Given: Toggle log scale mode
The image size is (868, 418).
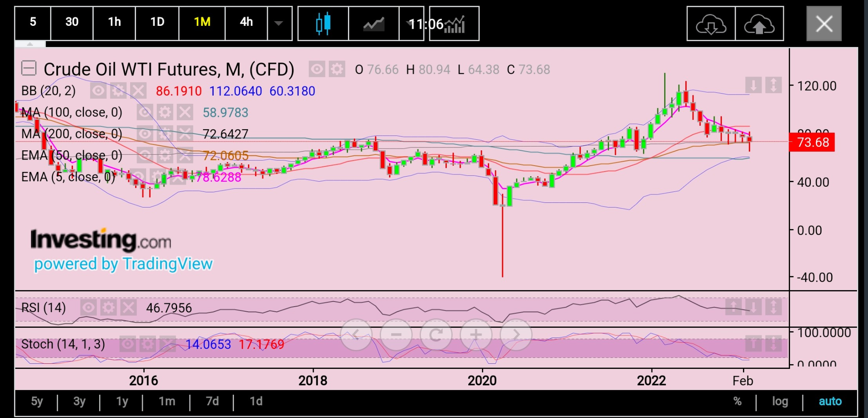Looking at the screenshot, I should (x=780, y=401).
